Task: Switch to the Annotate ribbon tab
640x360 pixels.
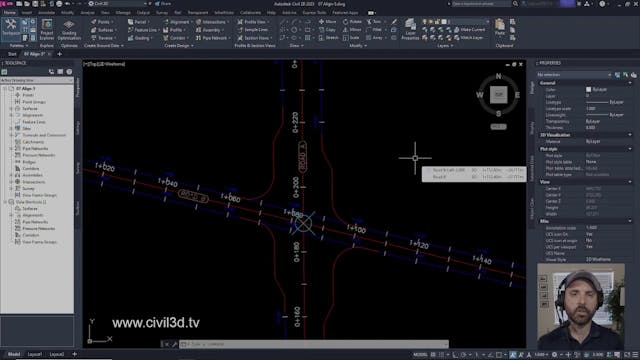Action: (46, 13)
